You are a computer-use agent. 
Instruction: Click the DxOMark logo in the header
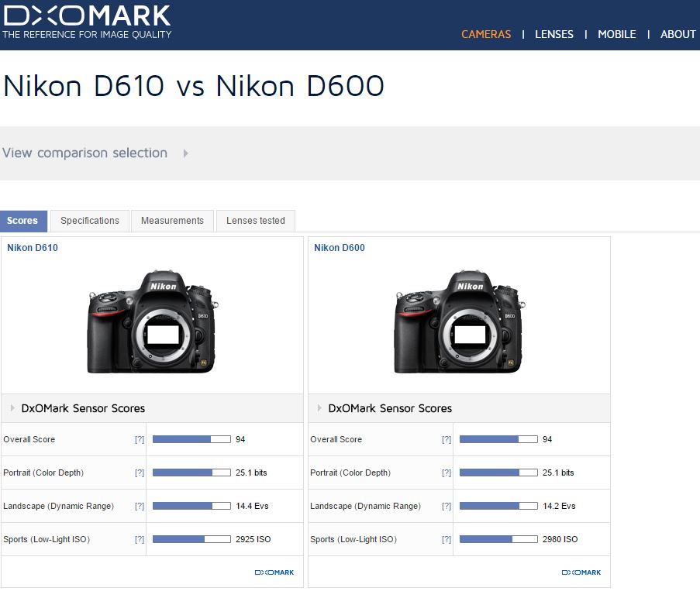tap(87, 22)
